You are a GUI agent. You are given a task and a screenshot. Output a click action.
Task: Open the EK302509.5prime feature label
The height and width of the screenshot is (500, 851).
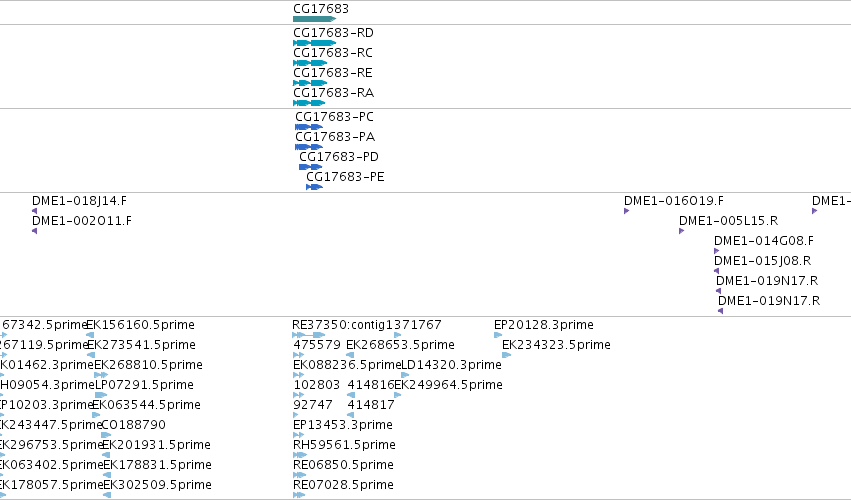pyautogui.click(x=157, y=485)
